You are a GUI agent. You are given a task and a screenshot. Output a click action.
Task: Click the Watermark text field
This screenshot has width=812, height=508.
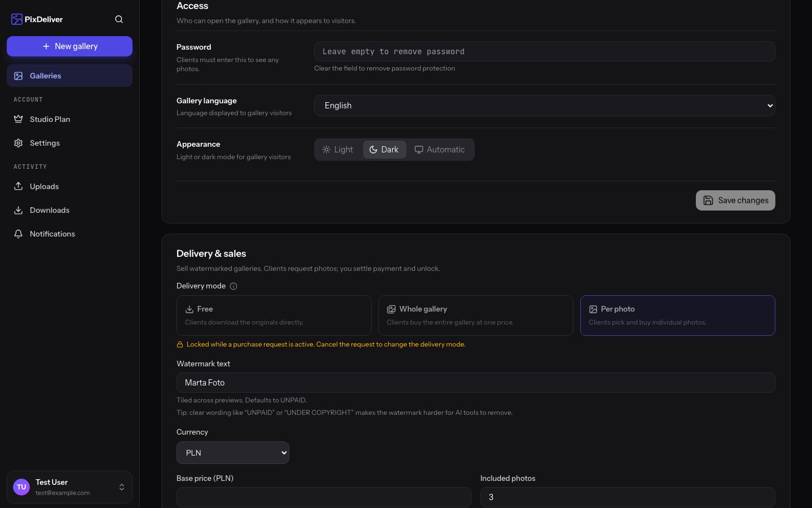pos(476,383)
